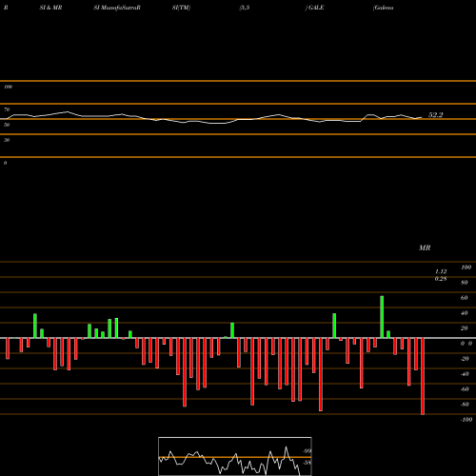Click the MR axis label -60
The height and width of the screenshot is (476, 476).
465,389
